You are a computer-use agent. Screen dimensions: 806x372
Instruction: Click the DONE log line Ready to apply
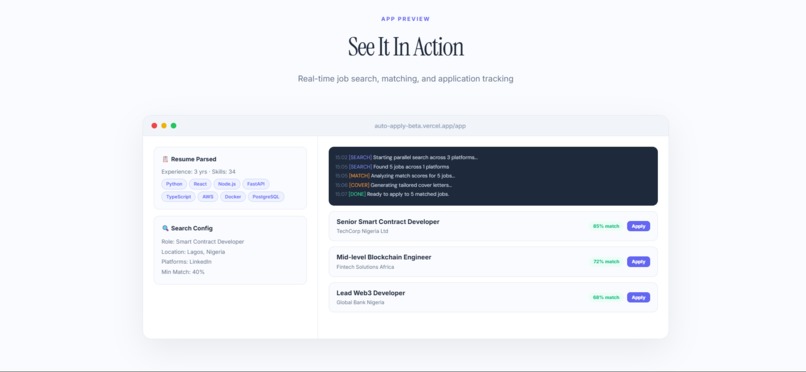pos(392,194)
